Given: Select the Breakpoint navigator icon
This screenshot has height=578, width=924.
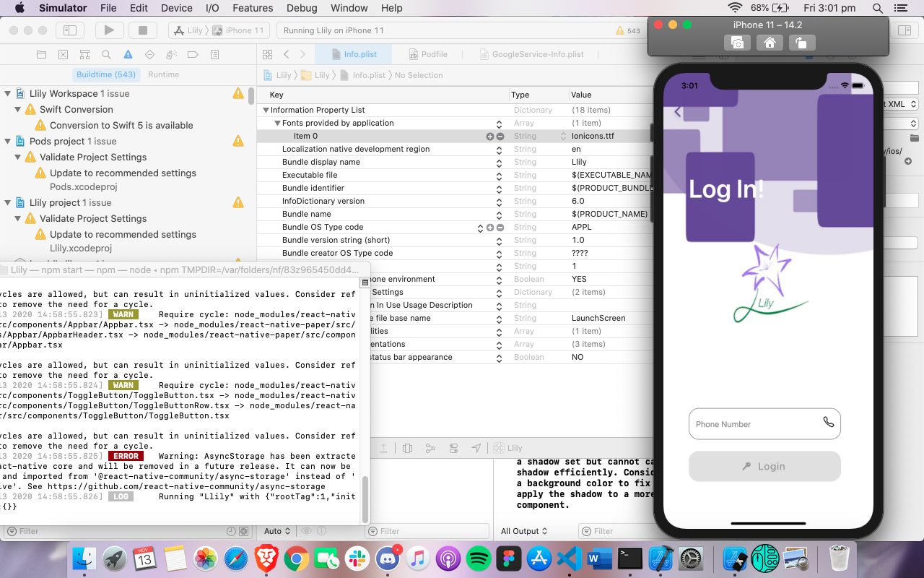Looking at the screenshot, I should click(x=191, y=53).
